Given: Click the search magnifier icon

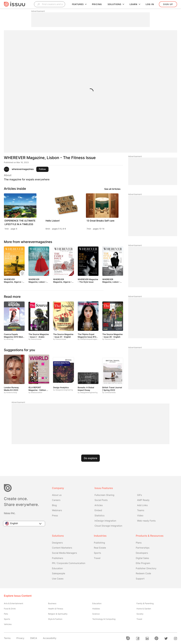Looking at the screenshot, I should [39, 4].
